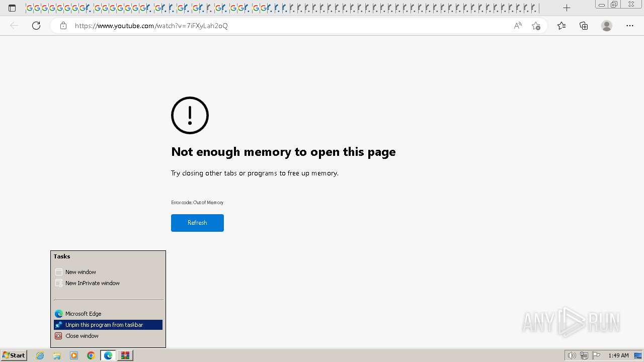Click the large exclamation error icon

pos(190,115)
